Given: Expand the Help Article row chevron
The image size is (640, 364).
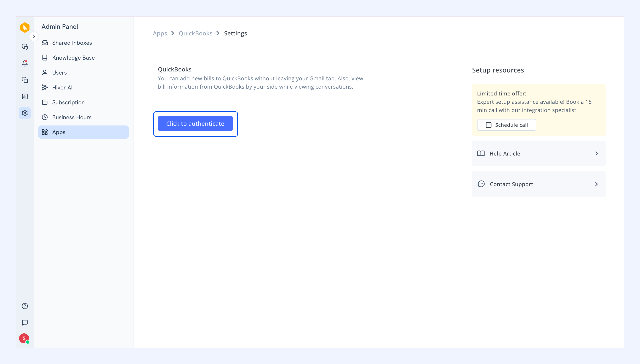Looking at the screenshot, I should point(596,153).
